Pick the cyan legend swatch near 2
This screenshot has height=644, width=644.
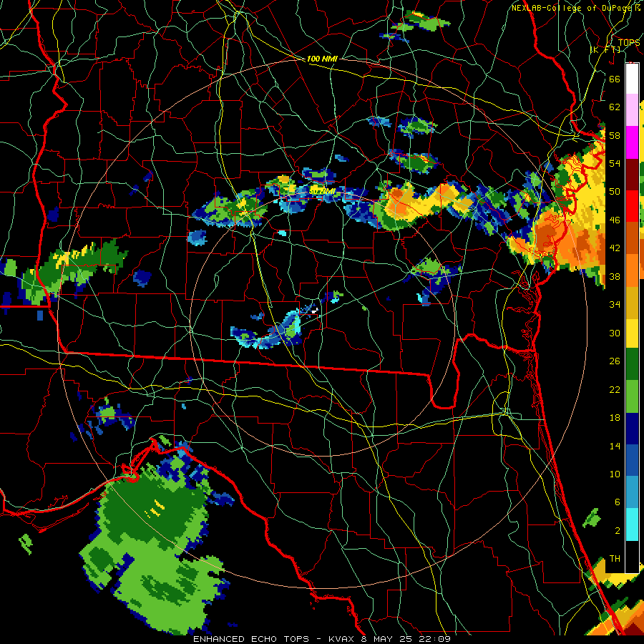[x=632, y=525]
